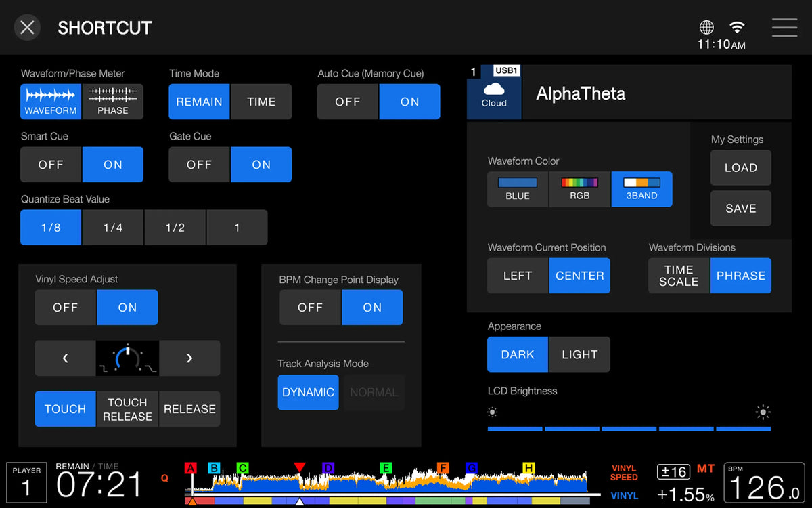Increase vinyl speed adjust with right arrow
This screenshot has width=812, height=508.
(189, 358)
